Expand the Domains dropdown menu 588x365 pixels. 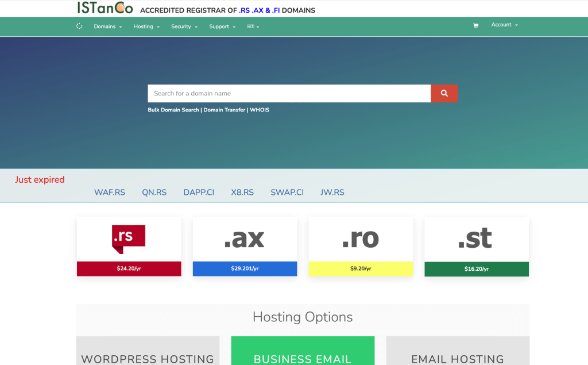point(108,26)
